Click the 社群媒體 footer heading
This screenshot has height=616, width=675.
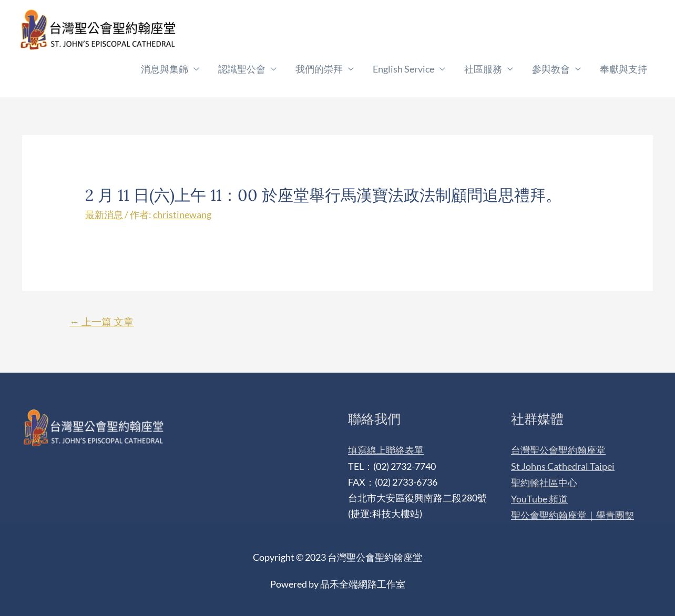coord(537,419)
